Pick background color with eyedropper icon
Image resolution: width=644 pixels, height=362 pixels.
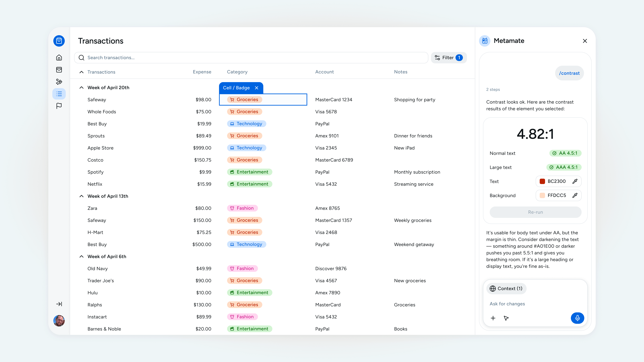pyautogui.click(x=575, y=195)
